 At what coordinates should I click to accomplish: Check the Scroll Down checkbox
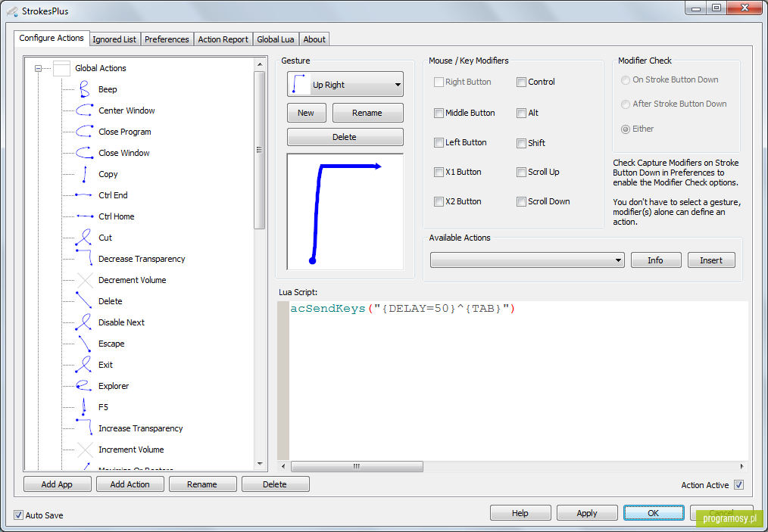tap(521, 201)
